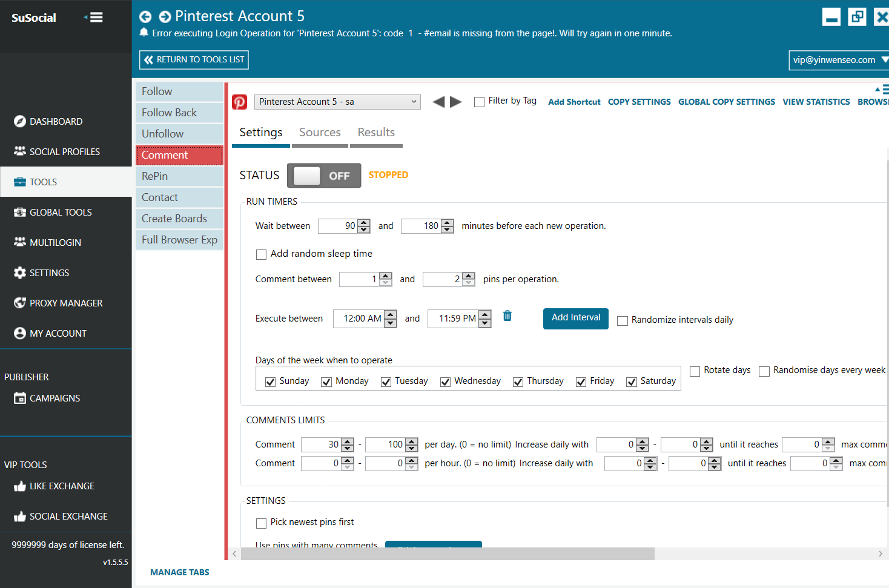The height and width of the screenshot is (588, 889).
Task: Click the red Pinterest logo icon
Action: pyautogui.click(x=240, y=102)
